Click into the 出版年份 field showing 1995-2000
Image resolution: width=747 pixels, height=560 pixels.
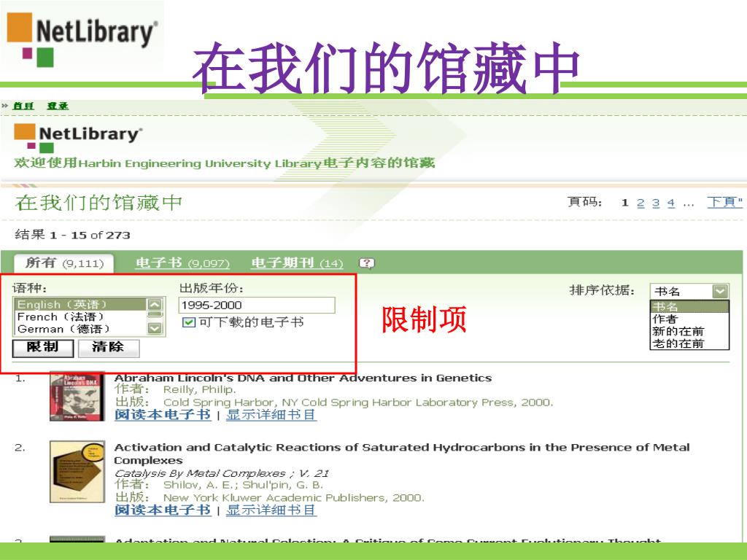[257, 306]
